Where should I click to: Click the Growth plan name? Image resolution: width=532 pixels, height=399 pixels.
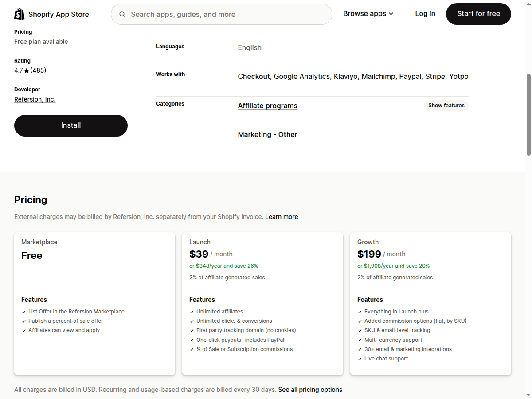(x=368, y=242)
